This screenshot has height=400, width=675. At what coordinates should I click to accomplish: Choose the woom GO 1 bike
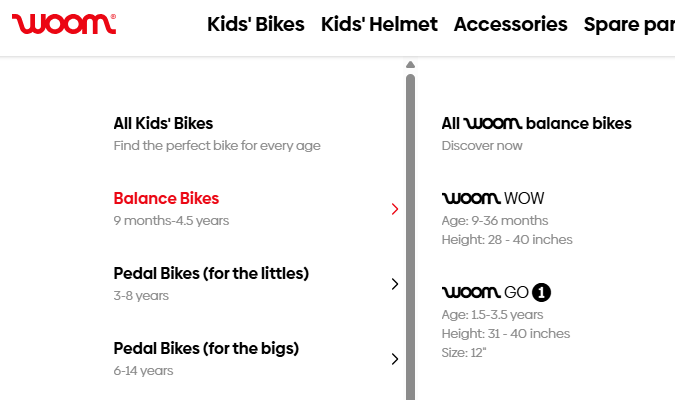click(496, 293)
